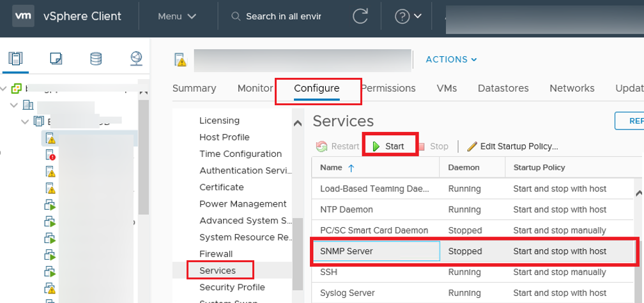Select the datacenter building icon in tree
This screenshot has height=303, width=644.
(x=28, y=105)
